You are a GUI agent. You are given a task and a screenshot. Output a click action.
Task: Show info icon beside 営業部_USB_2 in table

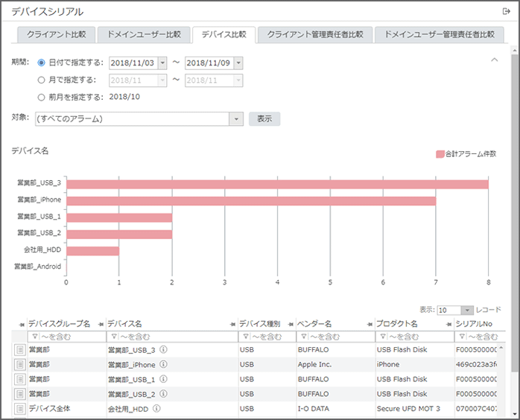163,393
